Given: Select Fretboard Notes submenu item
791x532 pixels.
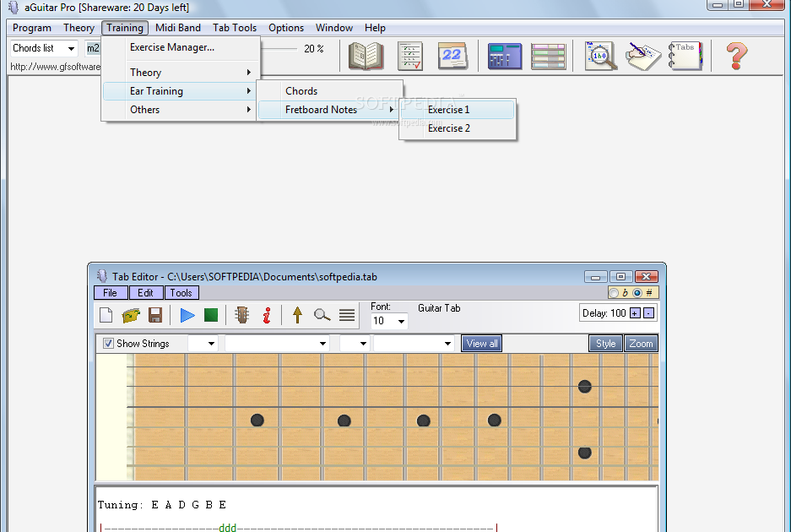Looking at the screenshot, I should (x=330, y=110).
